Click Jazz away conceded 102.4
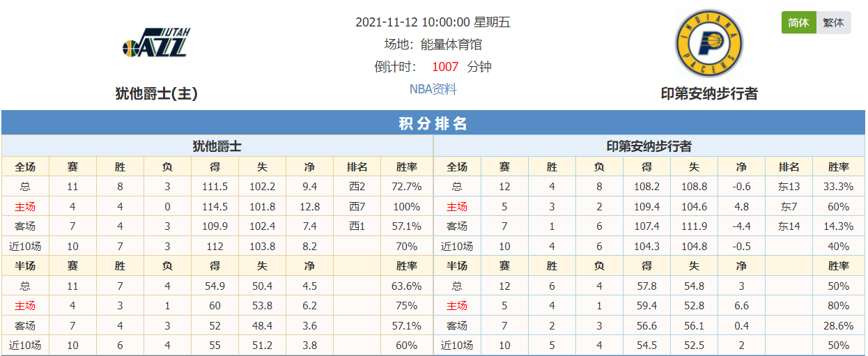The width and height of the screenshot is (868, 356). tap(263, 226)
